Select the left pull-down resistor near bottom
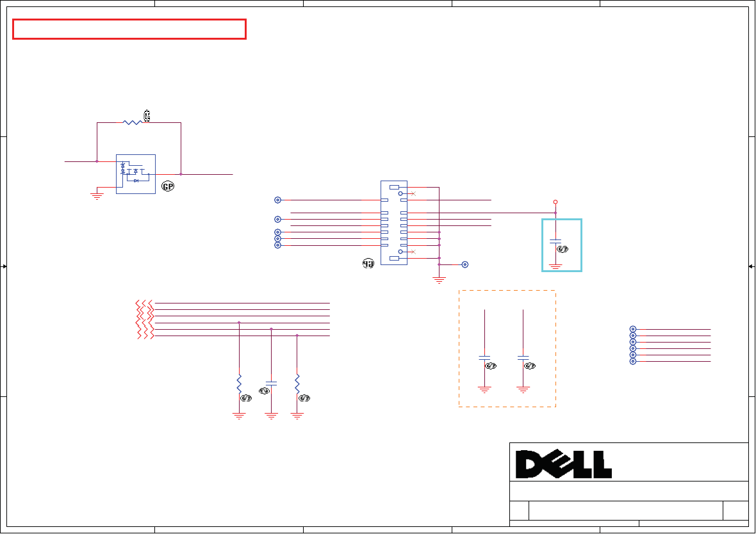The image size is (756, 534). point(239,384)
